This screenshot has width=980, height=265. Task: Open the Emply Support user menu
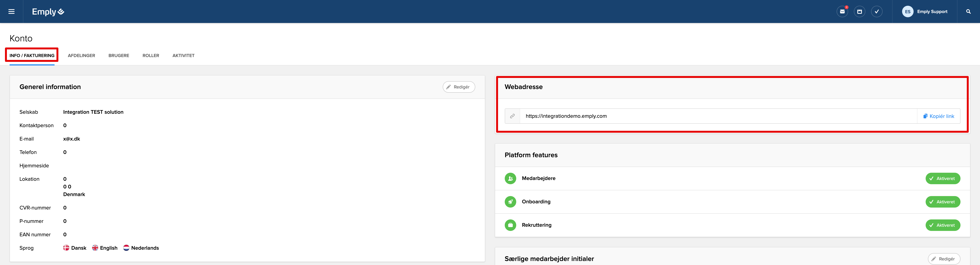[x=932, y=11]
